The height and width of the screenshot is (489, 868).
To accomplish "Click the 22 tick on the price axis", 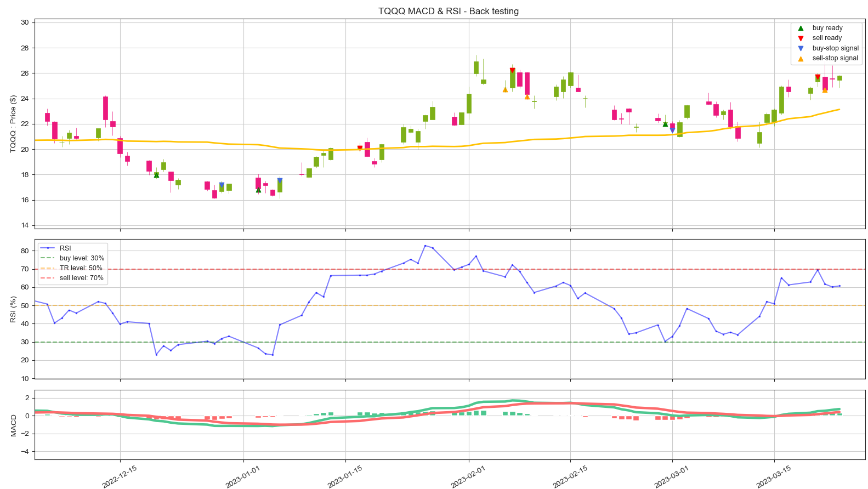I will pyautogui.click(x=25, y=124).
